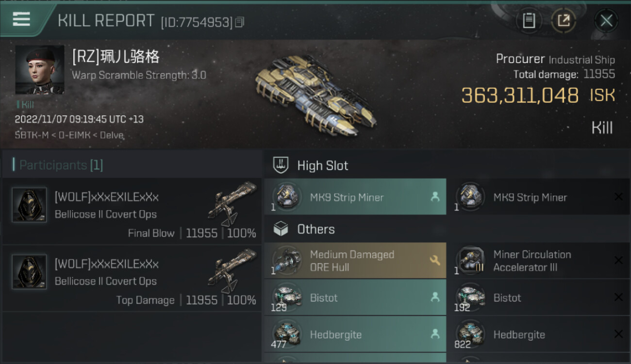Click the Medium Damaged ORE Hull entry
Image resolution: width=631 pixels, height=364 pixels.
[355, 261]
